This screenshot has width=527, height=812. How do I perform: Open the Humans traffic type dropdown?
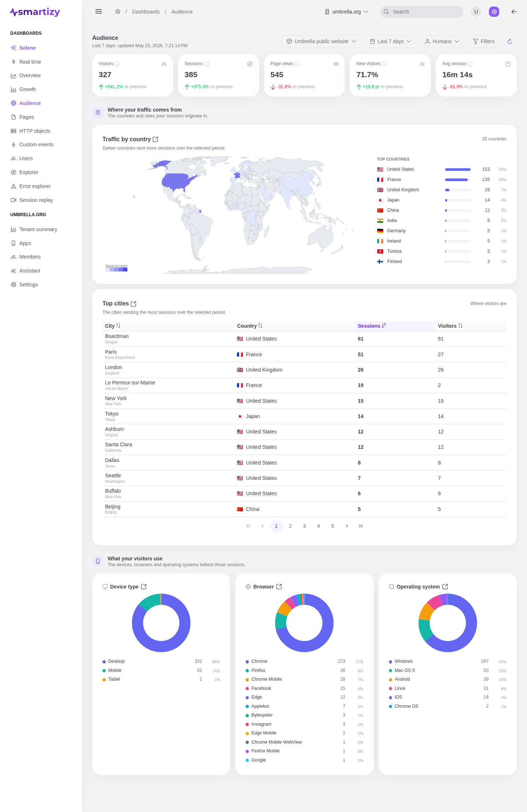click(442, 41)
